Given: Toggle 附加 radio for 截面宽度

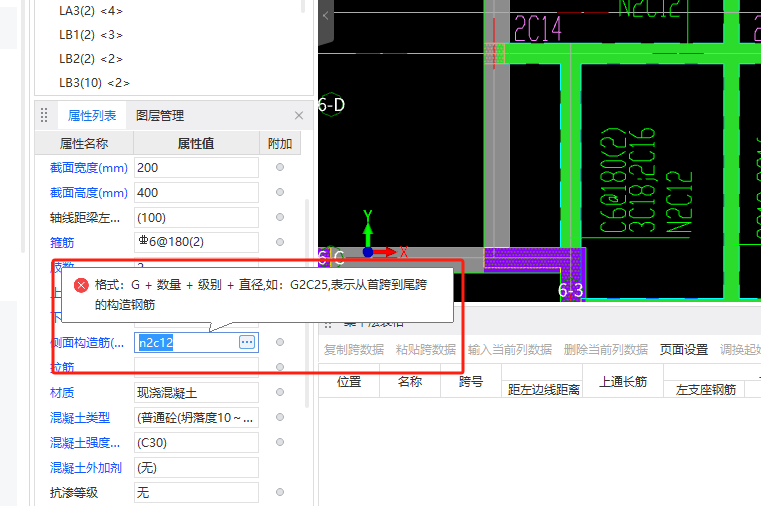Looking at the screenshot, I should (280, 167).
